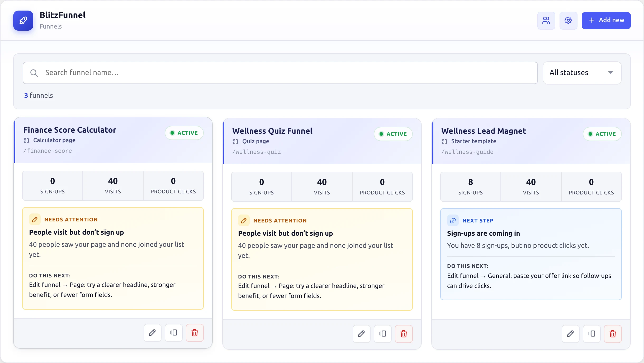The width and height of the screenshot is (644, 363).
Task: Duplicate the Wellness Lead Magnet funnel
Action: (591, 334)
